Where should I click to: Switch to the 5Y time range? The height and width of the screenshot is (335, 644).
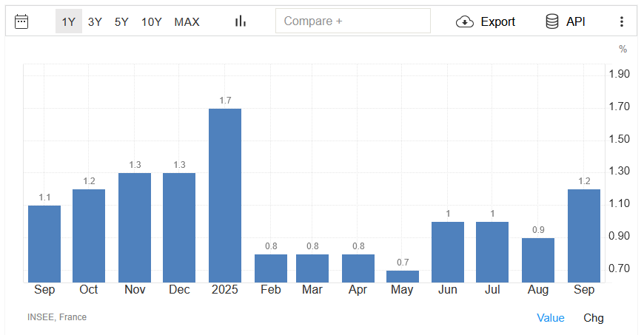click(x=121, y=21)
